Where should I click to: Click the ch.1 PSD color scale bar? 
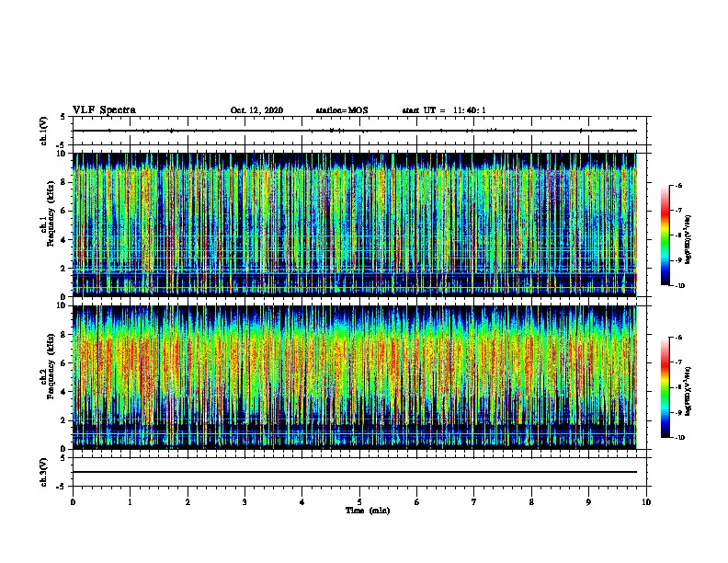coord(665,236)
